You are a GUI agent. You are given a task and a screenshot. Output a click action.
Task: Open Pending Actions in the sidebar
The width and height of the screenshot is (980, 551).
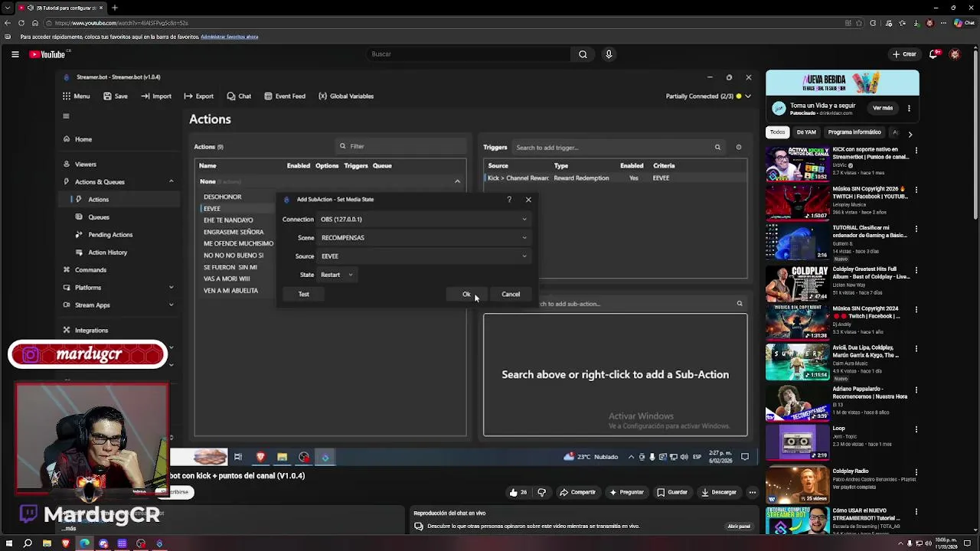pos(110,235)
